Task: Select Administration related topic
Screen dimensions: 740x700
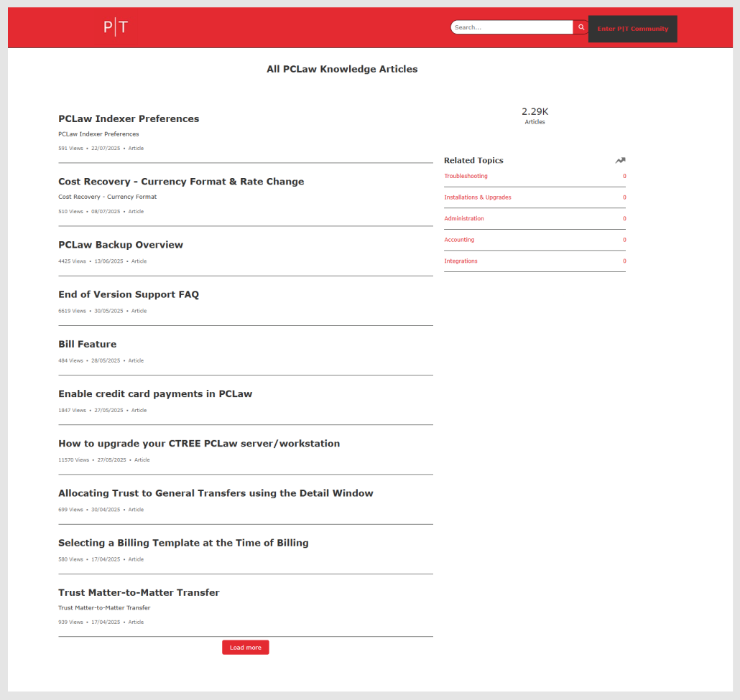Action: click(464, 218)
